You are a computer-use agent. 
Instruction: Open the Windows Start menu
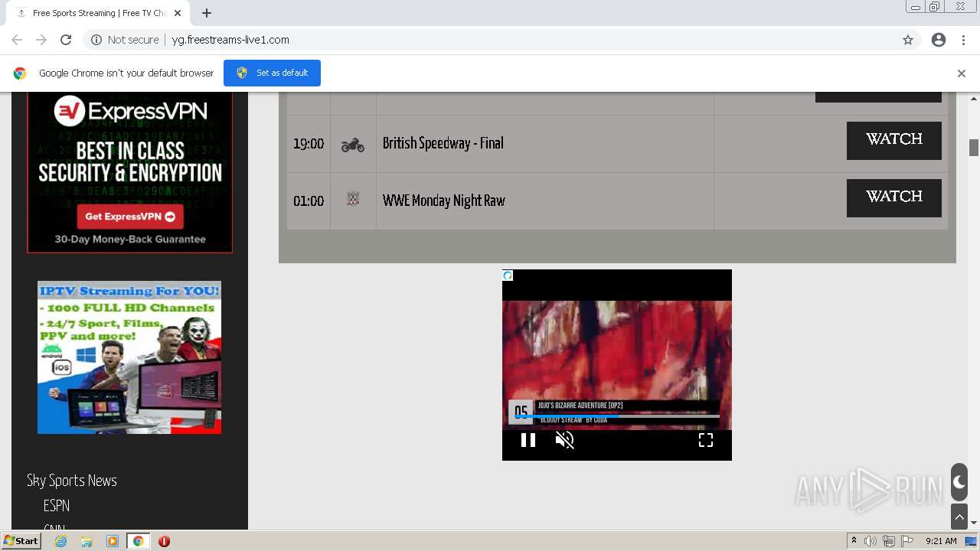(21, 541)
